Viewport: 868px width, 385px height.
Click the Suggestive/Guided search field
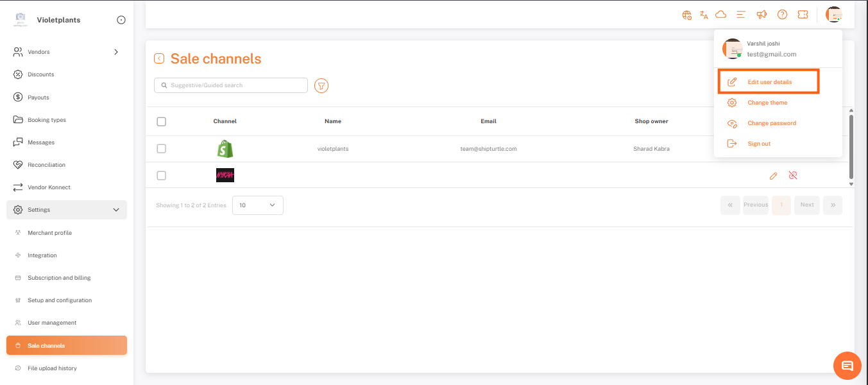pyautogui.click(x=231, y=85)
